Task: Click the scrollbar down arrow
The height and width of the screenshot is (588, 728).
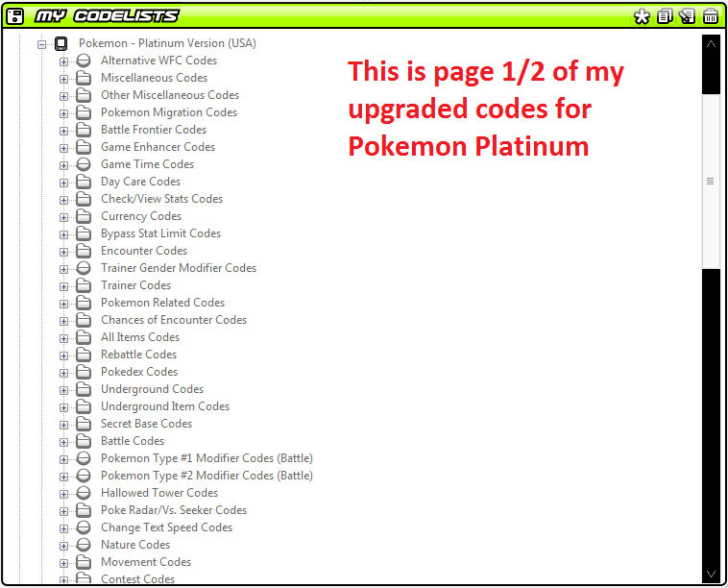Action: pos(711,574)
